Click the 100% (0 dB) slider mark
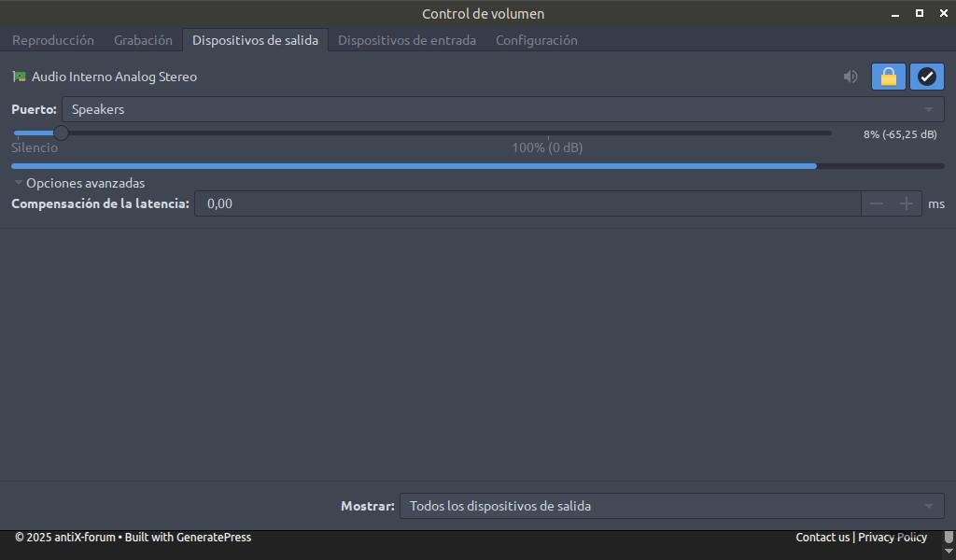956x560 pixels. [x=547, y=147]
